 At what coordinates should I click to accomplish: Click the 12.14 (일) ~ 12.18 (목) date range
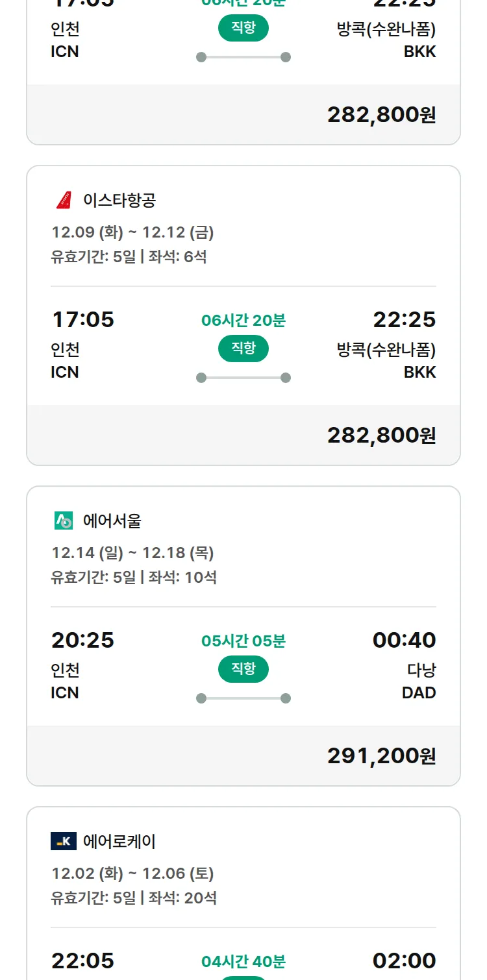coord(132,553)
